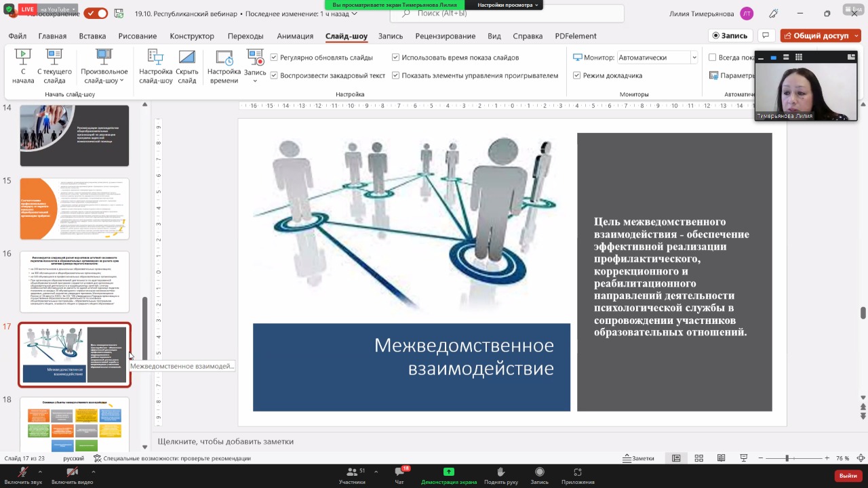Image resolution: width=868 pixels, height=488 pixels.
Task: Click the red Выйти button
Action: click(848, 476)
